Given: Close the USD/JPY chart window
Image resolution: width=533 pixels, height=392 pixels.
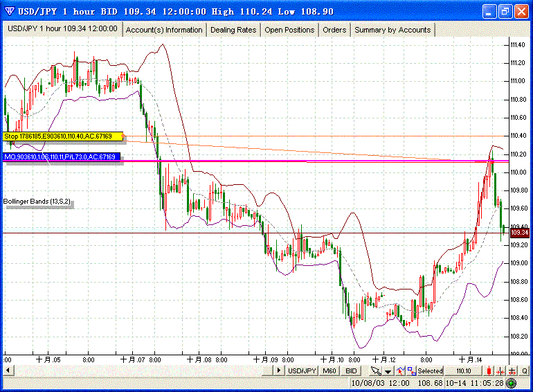Looking at the screenshot, I should coord(521,12).
